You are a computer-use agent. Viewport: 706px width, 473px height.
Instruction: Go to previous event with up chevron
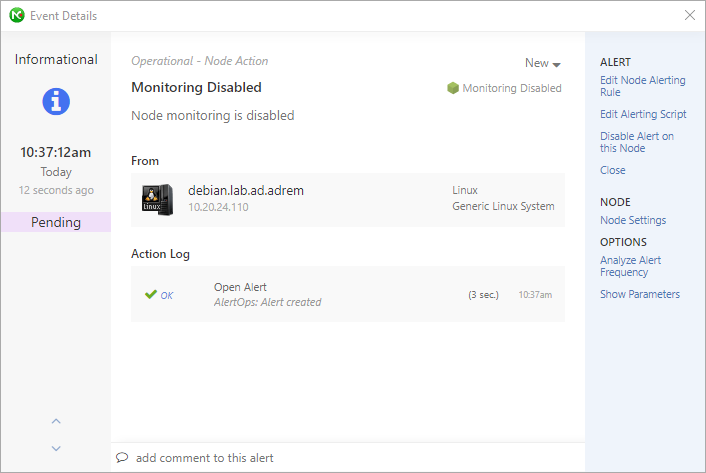(56, 421)
